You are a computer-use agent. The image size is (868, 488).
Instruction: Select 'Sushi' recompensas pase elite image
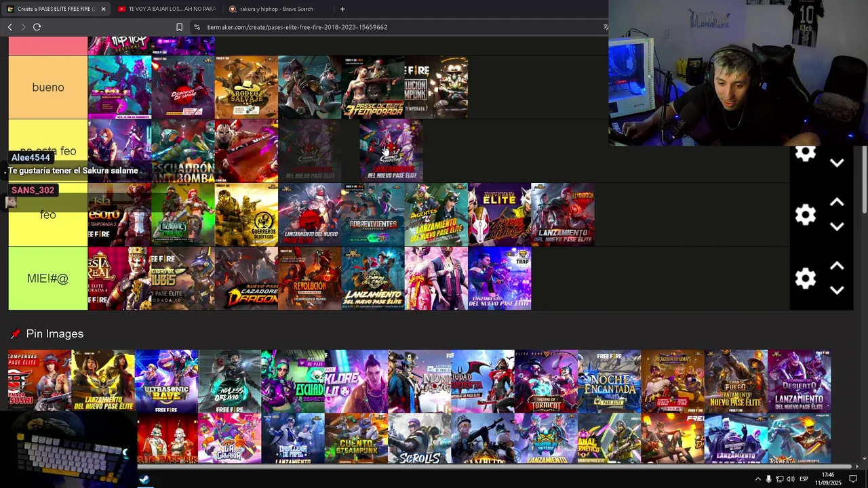[39, 381]
